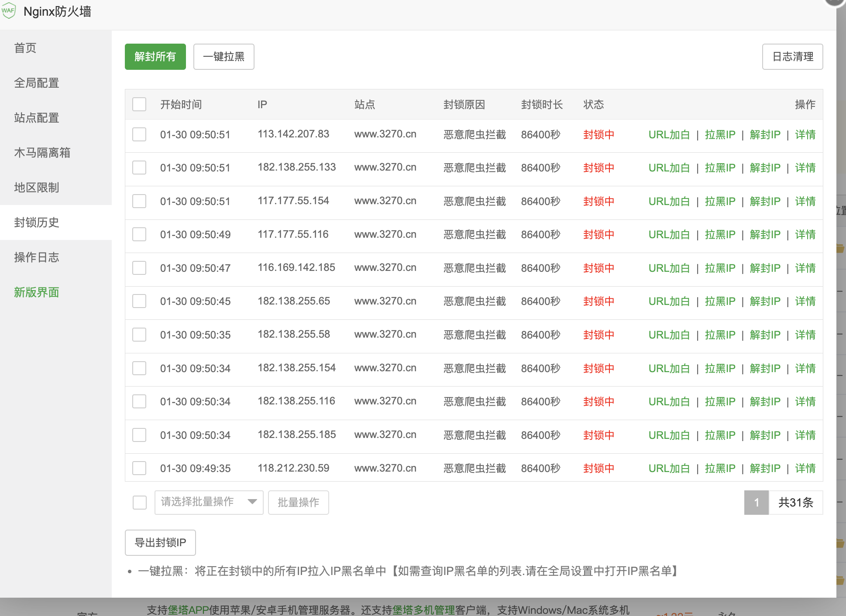
Task: Click 拉黑IP for 113.142.207.83
Action: pos(720,134)
